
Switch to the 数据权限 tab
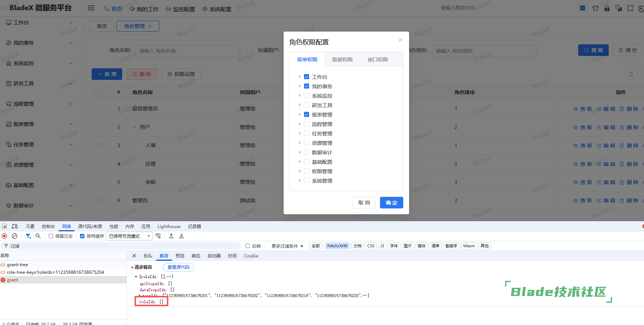343,60
